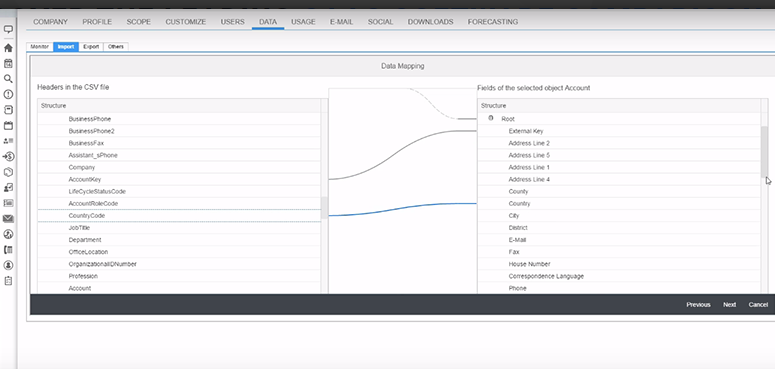Click the Previous button
This screenshot has width=775, height=369.
(x=698, y=305)
